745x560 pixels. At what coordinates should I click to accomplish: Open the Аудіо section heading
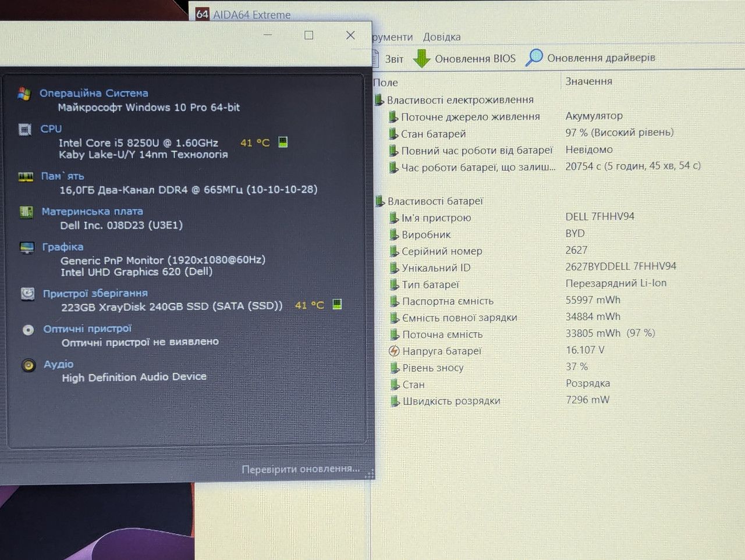(x=59, y=364)
